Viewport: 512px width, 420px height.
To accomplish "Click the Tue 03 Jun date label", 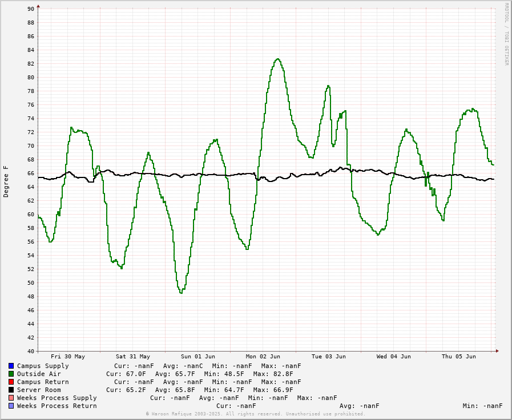I will pyautogui.click(x=328, y=357).
